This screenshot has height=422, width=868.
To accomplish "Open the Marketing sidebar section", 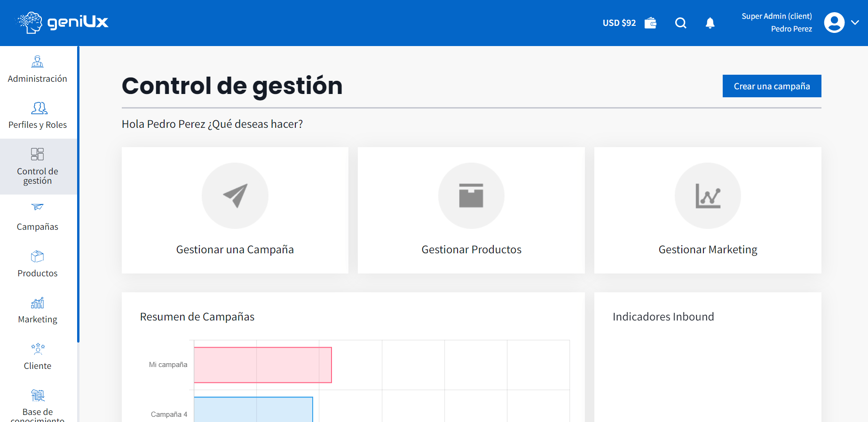I will click(x=38, y=310).
